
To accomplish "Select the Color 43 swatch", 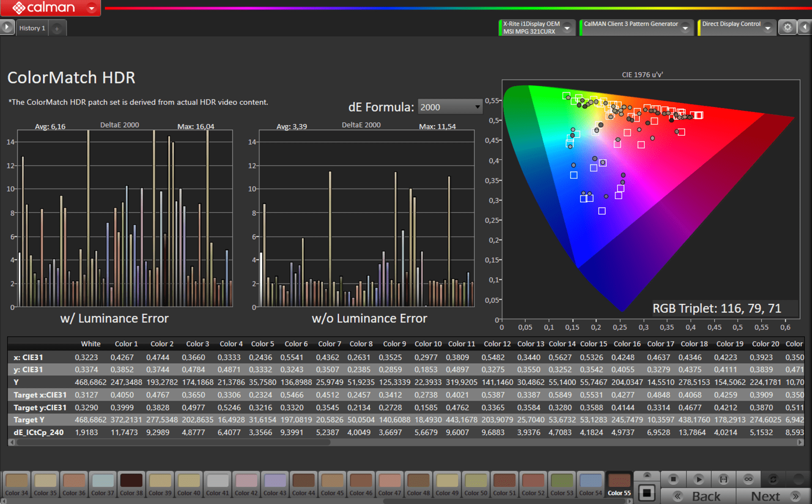I will coord(275,485).
